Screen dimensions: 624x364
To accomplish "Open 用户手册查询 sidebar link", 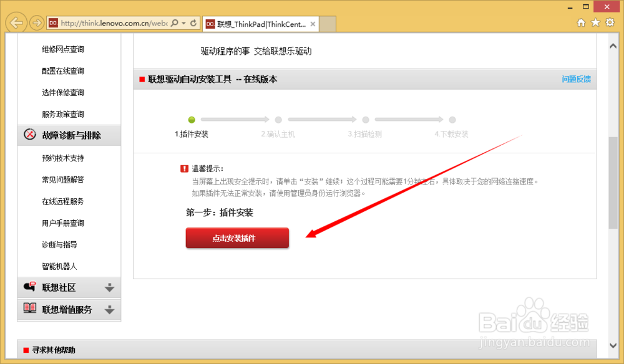I will point(63,223).
